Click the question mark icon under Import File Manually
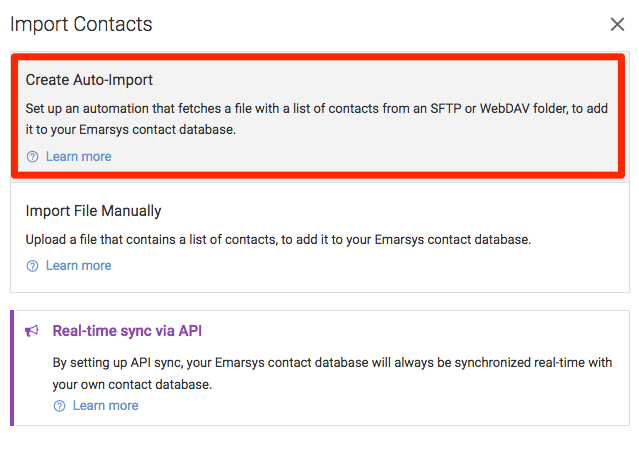The height and width of the screenshot is (449, 639). (33, 266)
